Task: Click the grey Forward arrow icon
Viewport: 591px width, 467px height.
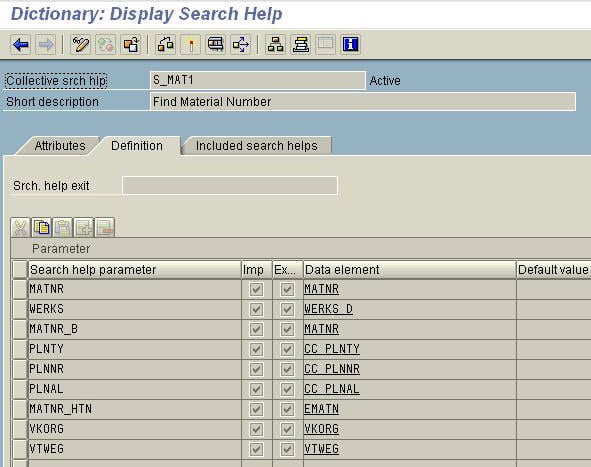Action: click(46, 45)
